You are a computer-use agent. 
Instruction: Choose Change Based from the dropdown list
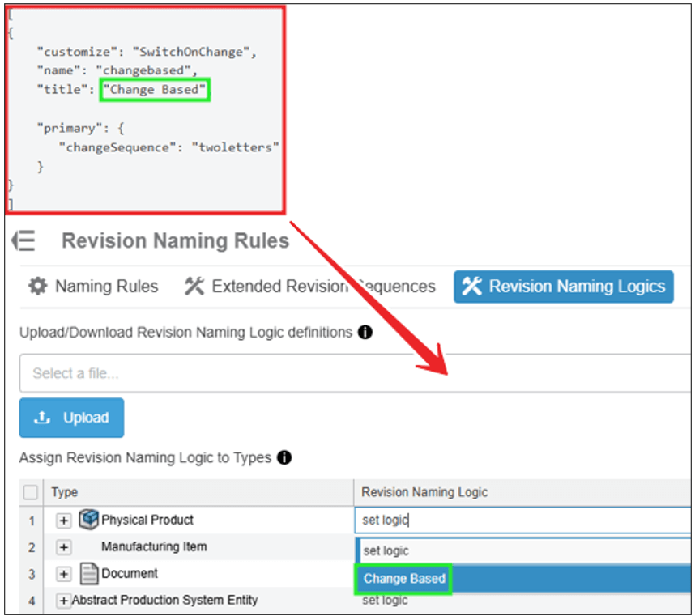point(404,579)
